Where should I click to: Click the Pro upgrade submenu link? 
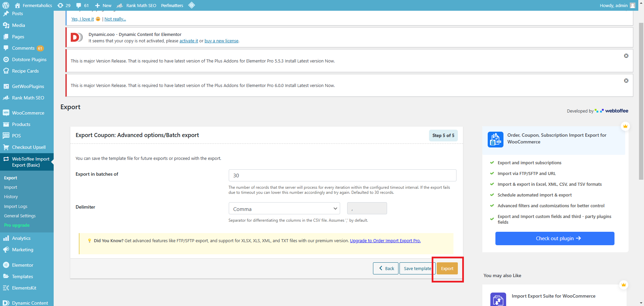[x=17, y=225]
